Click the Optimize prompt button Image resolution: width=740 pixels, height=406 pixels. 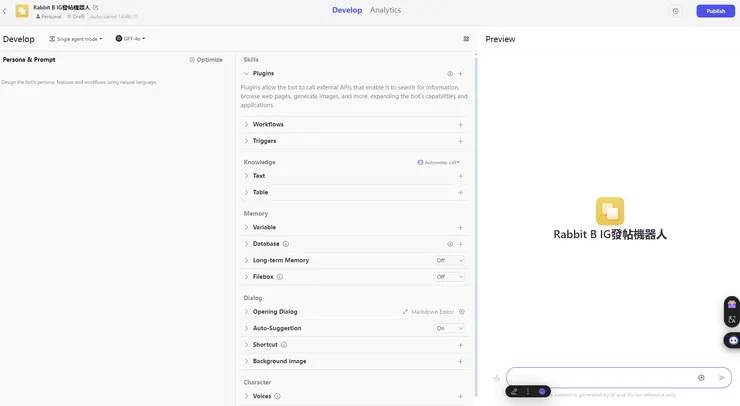[206, 60]
